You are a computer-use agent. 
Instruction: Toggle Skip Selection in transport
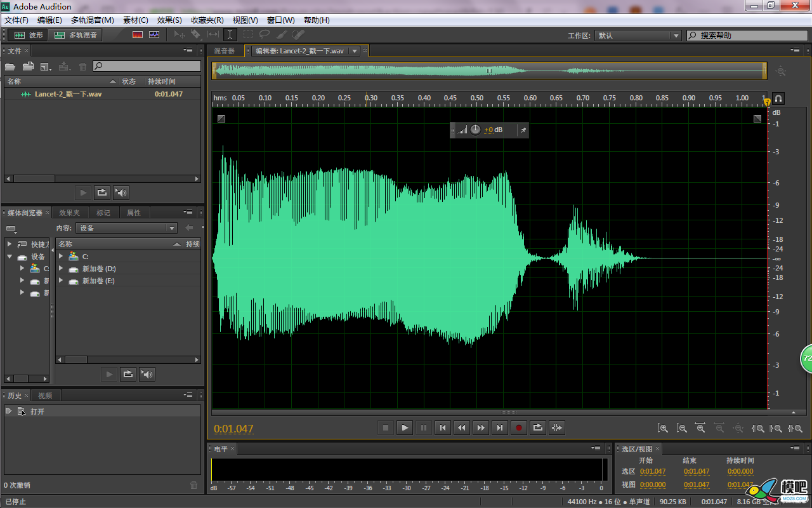[557, 427]
